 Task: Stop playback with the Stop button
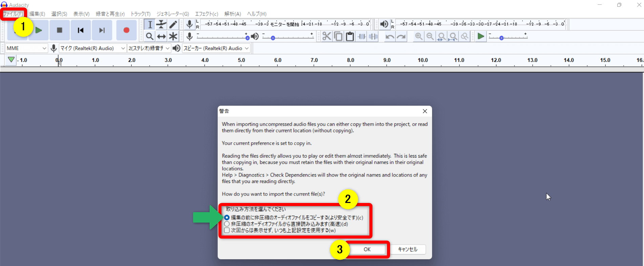pos(60,30)
